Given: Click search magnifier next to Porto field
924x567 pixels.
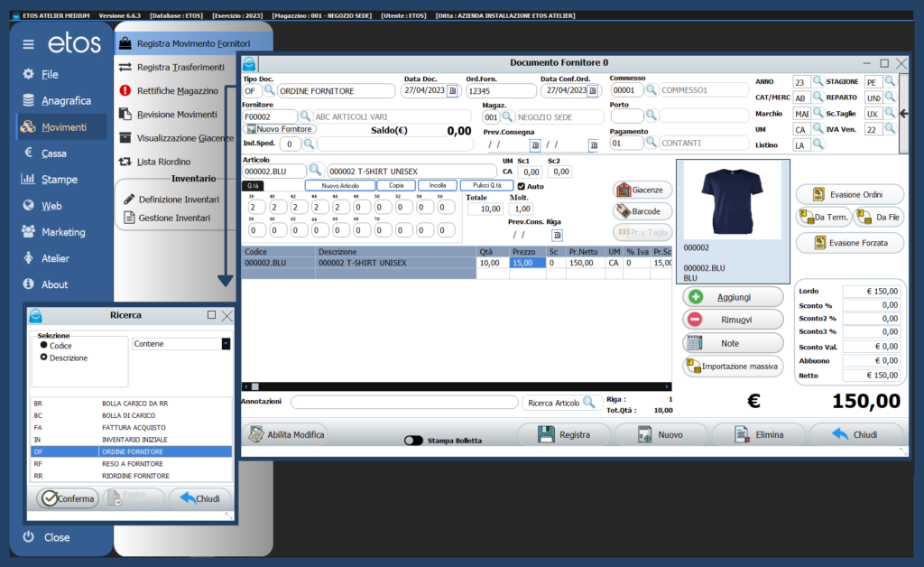Looking at the screenshot, I should (651, 115).
